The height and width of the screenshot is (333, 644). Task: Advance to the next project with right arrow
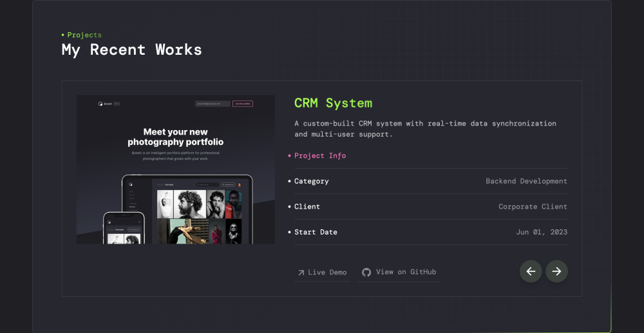point(556,271)
